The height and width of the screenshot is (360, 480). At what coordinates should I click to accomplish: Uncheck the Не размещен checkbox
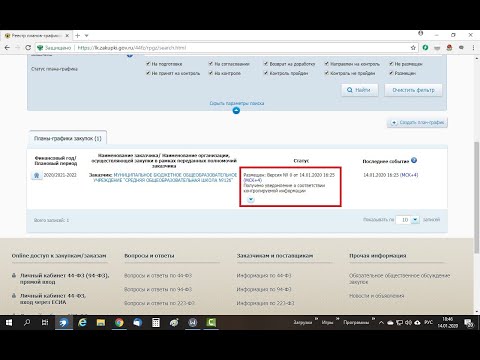[391, 63]
